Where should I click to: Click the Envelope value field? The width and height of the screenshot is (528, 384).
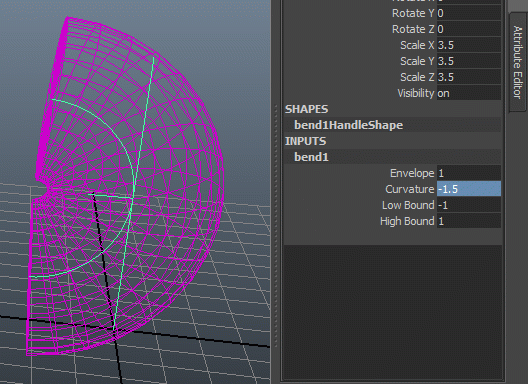point(469,173)
